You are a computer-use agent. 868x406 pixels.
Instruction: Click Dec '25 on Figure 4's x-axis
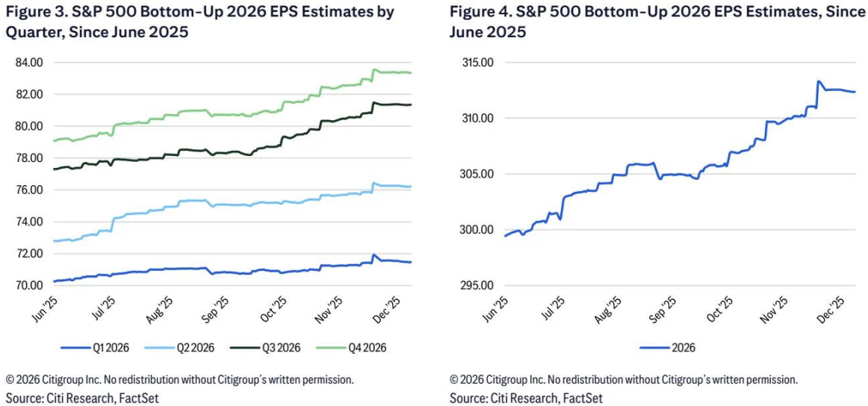coord(834,308)
